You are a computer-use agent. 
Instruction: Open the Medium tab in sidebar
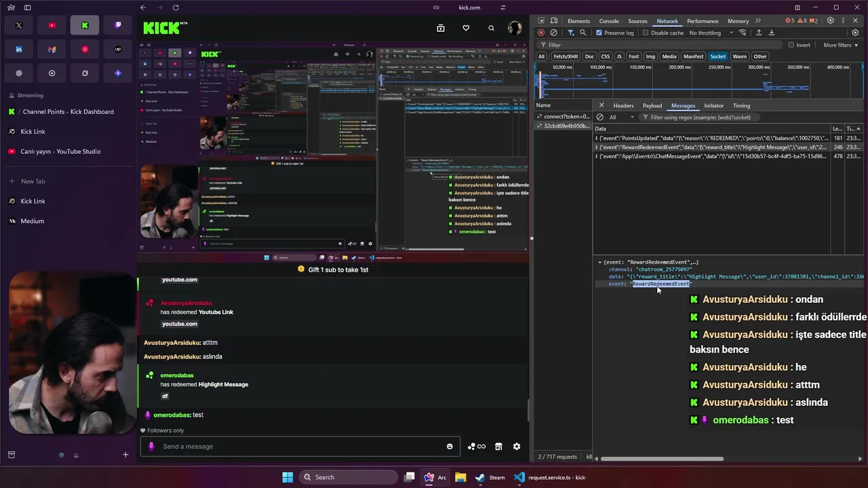tap(69, 221)
